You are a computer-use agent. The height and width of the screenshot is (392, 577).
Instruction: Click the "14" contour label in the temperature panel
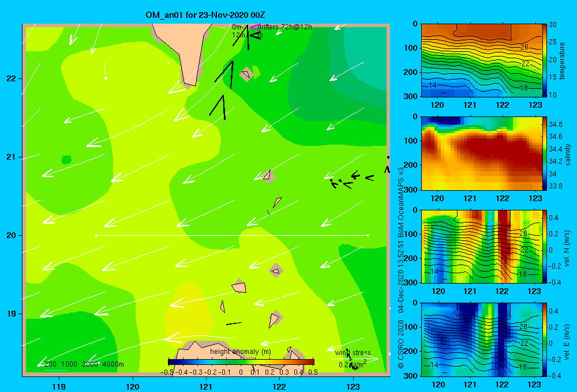(x=433, y=85)
